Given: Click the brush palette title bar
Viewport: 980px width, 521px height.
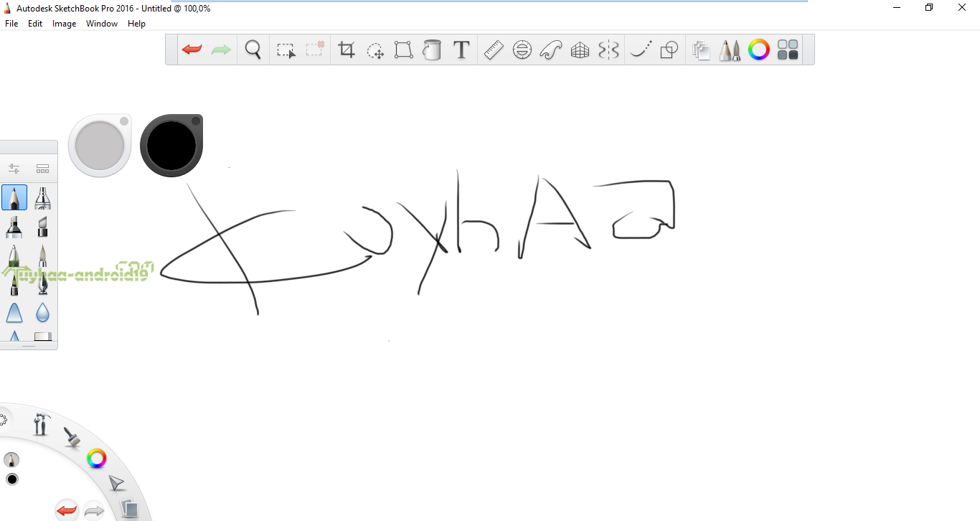Looking at the screenshot, I should click(29, 147).
